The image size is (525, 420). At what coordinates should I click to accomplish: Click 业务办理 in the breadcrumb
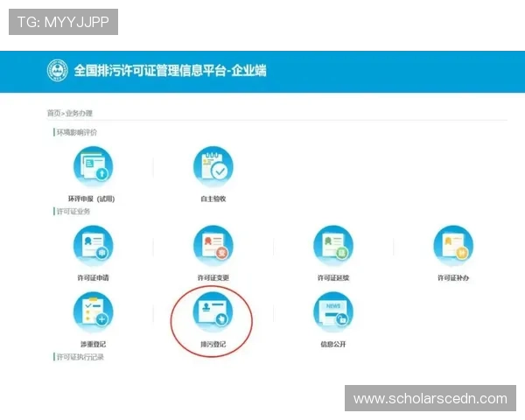[x=79, y=113]
